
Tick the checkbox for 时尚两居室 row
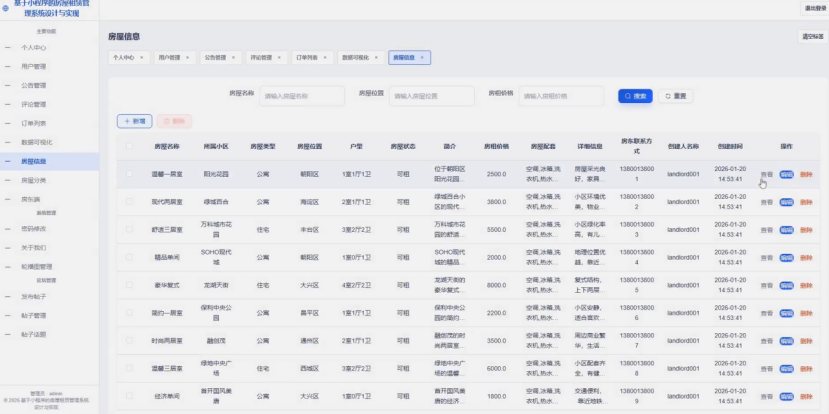coord(130,340)
